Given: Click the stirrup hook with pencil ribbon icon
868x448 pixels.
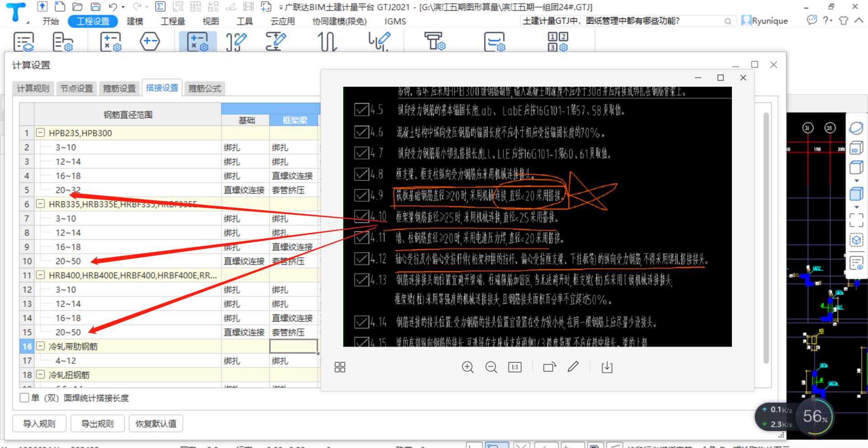Looking at the screenshot, I should point(379,42).
